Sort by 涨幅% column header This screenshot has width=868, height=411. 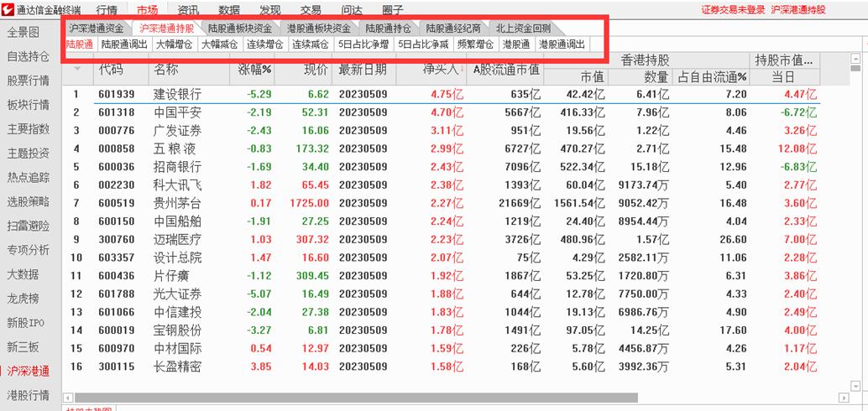pos(254,69)
